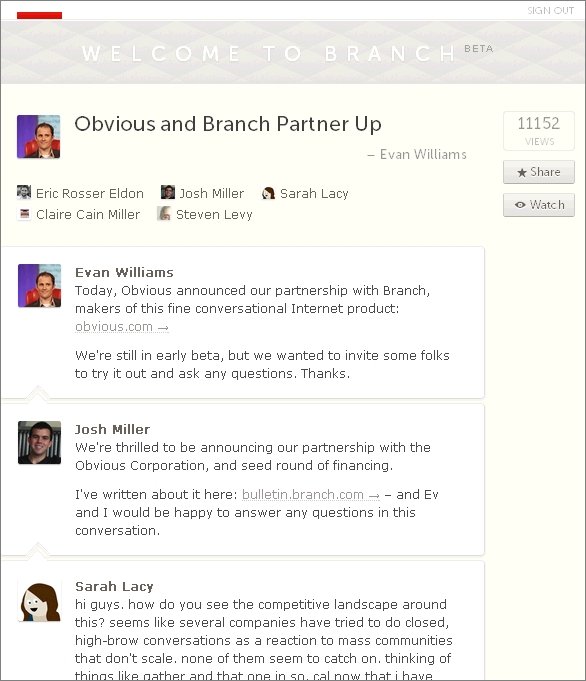Click the red Branch logo bar

(40, 15)
